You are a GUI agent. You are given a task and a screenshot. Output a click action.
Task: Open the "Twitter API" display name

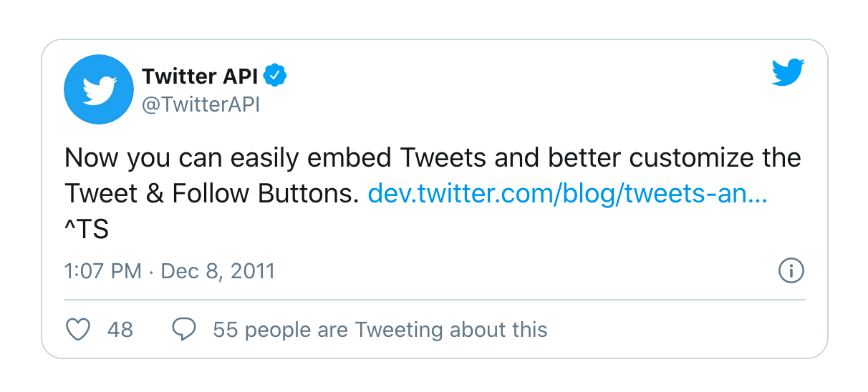coord(200,75)
